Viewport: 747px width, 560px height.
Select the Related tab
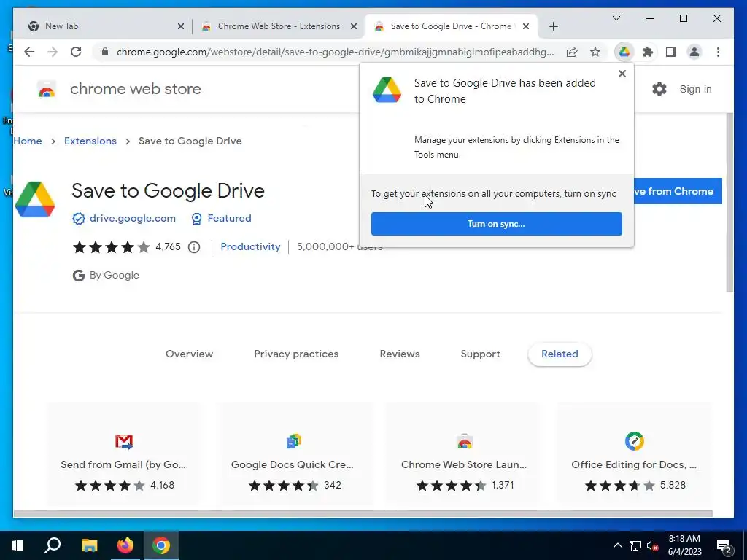click(x=560, y=354)
